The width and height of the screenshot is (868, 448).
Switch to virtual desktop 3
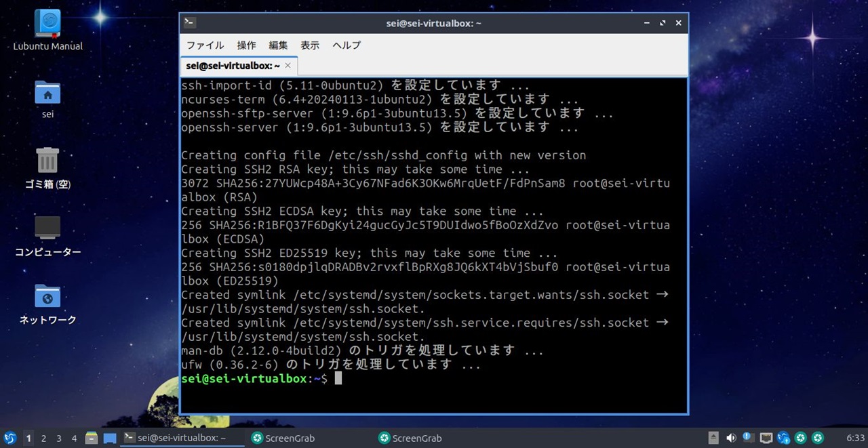pos(59,439)
